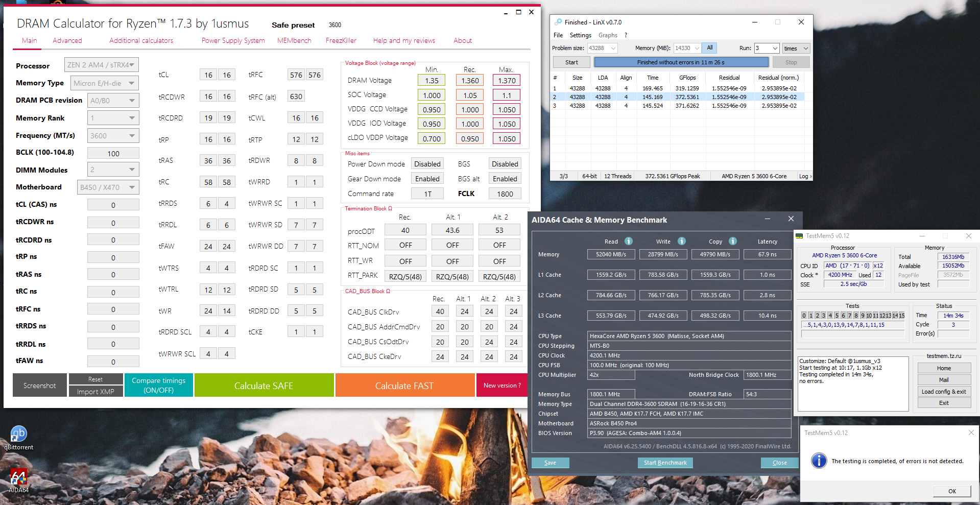Image resolution: width=980 pixels, height=505 pixels.
Task: Open the Memory Rank dropdown
Action: (113, 118)
